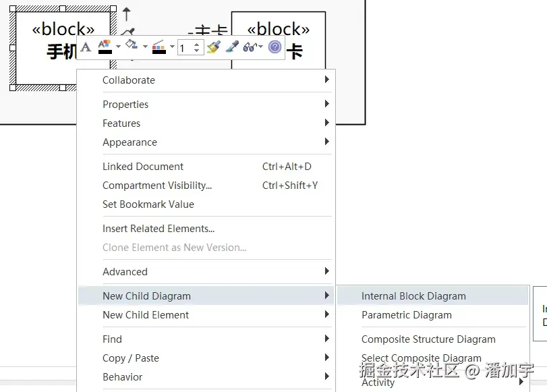The width and height of the screenshot is (547, 392).
Task: Click inside the line width field
Action: click(x=185, y=47)
